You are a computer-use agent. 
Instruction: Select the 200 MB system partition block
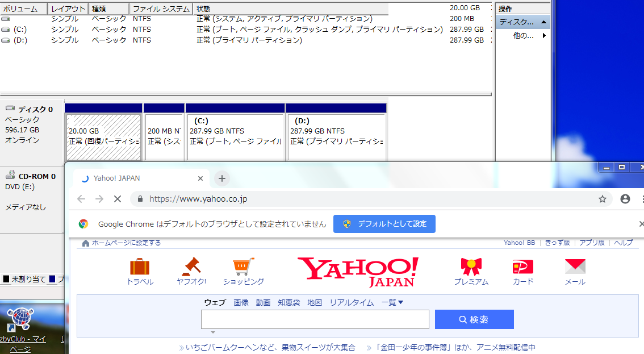click(164, 136)
